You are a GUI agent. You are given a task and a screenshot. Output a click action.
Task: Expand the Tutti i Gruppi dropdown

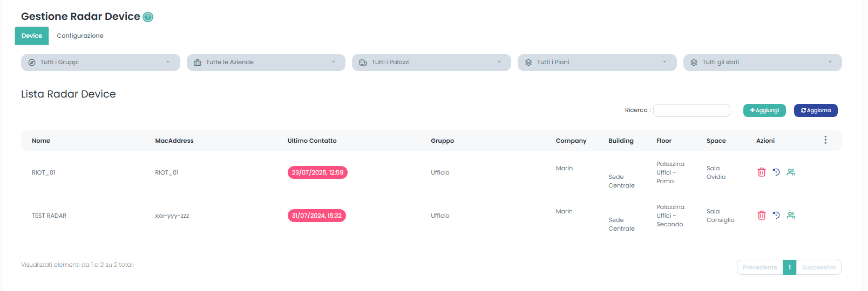coord(100,63)
